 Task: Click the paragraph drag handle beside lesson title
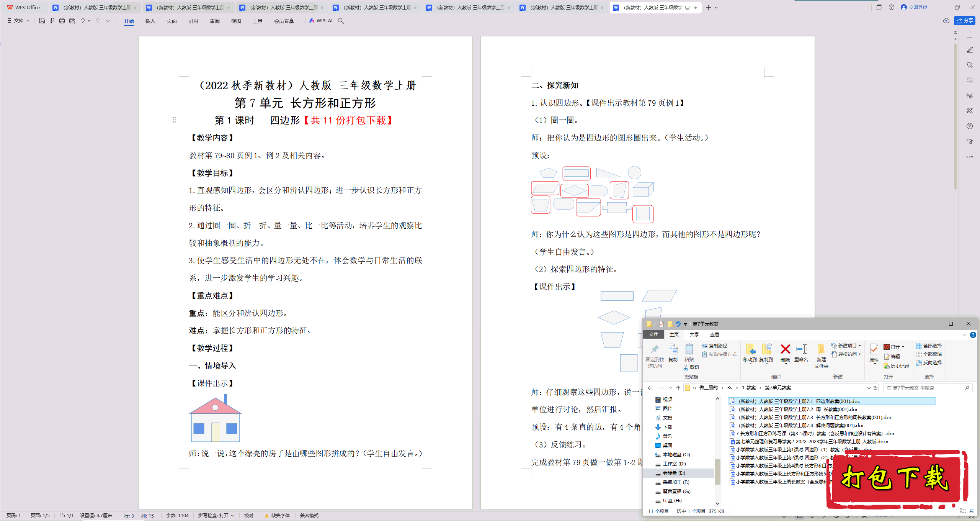tap(174, 120)
